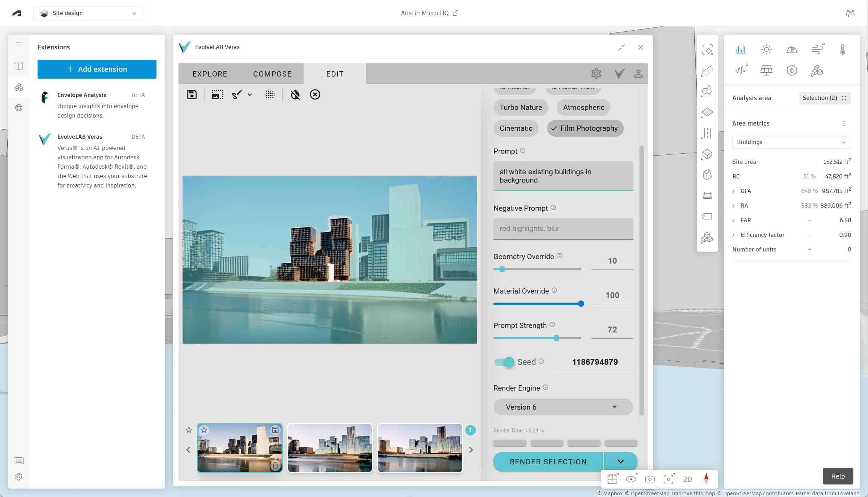Viewport: 868px width, 497px height.
Task: Select the sketch pen tool in Veras
Action: click(237, 94)
